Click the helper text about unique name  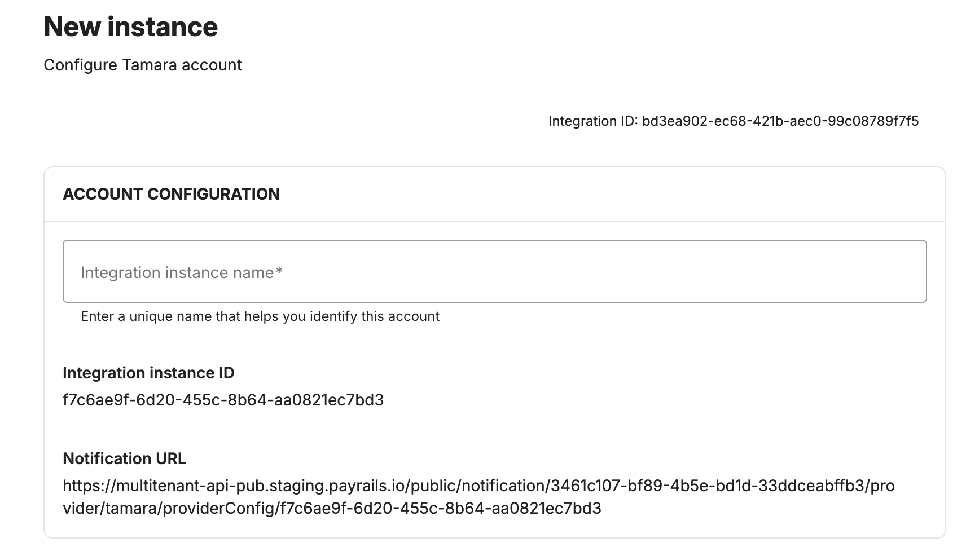260,316
